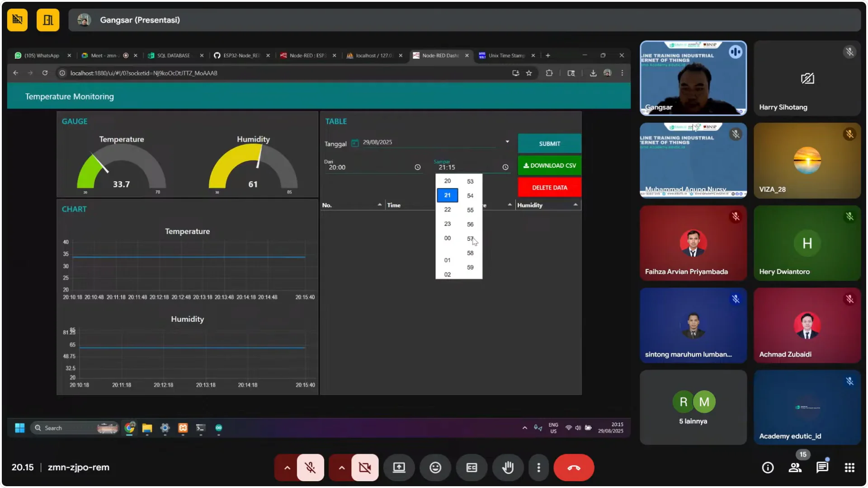
Task: Toggle camera off button in Meet
Action: pyautogui.click(x=365, y=468)
